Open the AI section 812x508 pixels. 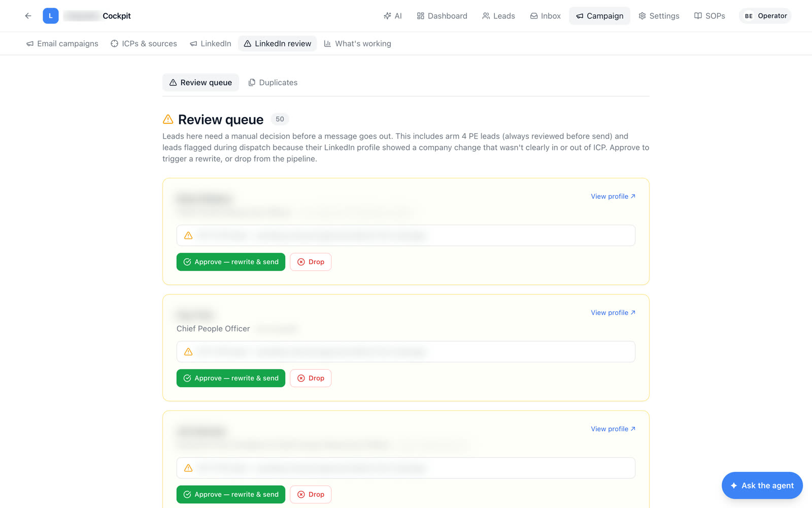click(x=392, y=16)
